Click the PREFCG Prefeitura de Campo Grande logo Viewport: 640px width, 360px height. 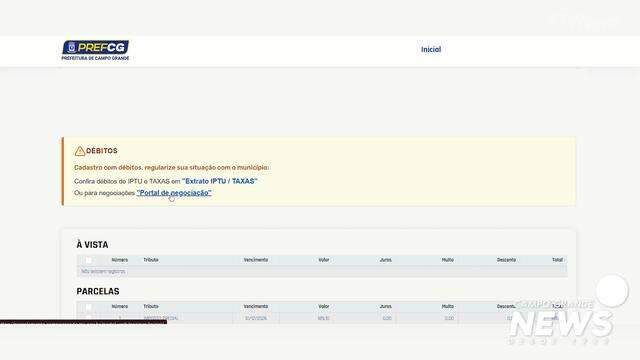coord(95,51)
